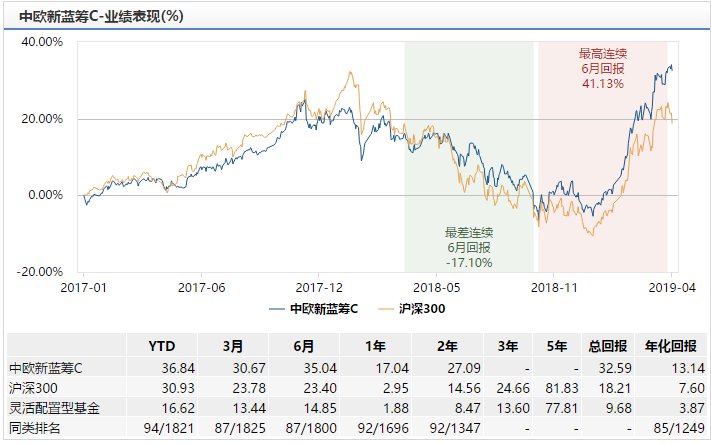Click the 沪深300 总回报 value 18.21
The width and height of the screenshot is (711, 444).
click(x=615, y=388)
